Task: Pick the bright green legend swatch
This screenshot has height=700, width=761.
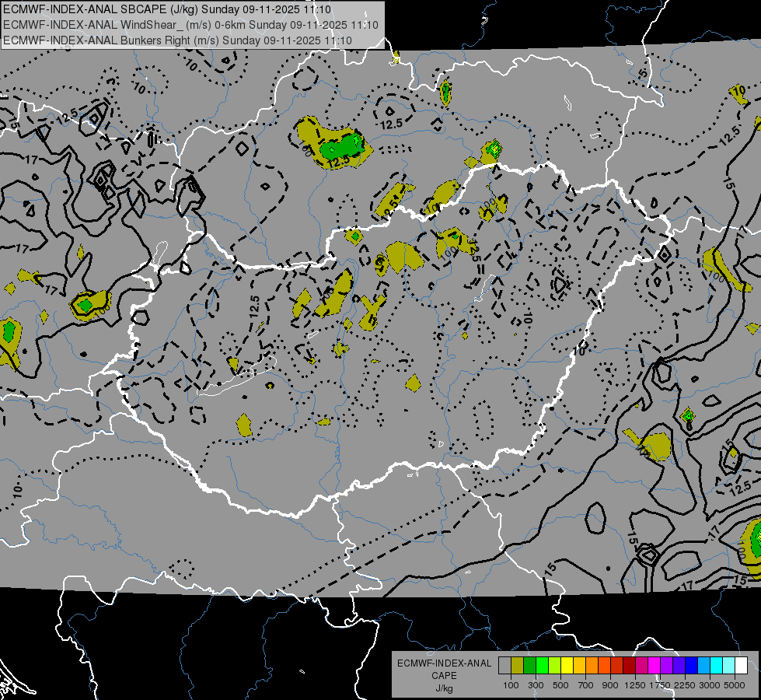Action: 542,666
